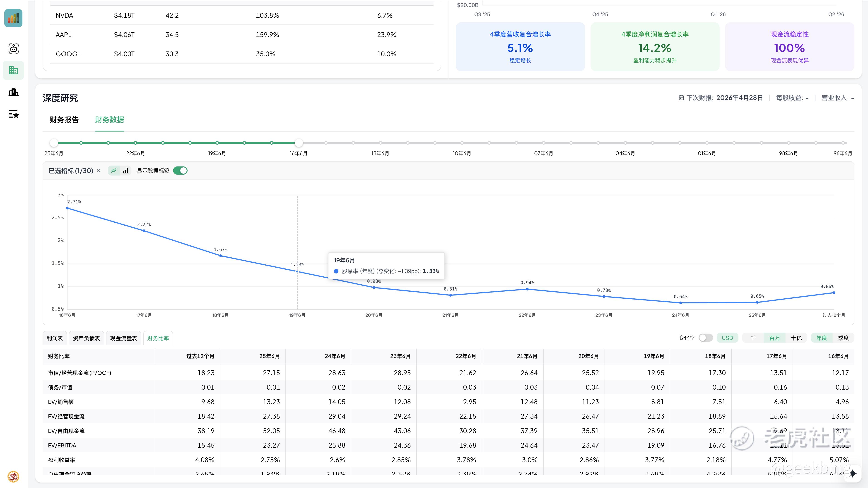Image resolution: width=868 pixels, height=488 pixels.
Task: Switch to the 财务报告 tab
Action: [x=64, y=120]
